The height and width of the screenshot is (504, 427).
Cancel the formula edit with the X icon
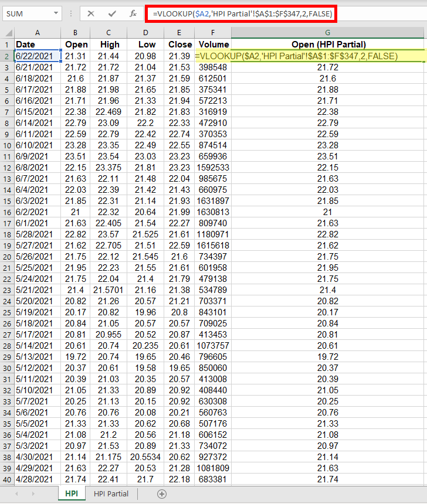coord(91,13)
